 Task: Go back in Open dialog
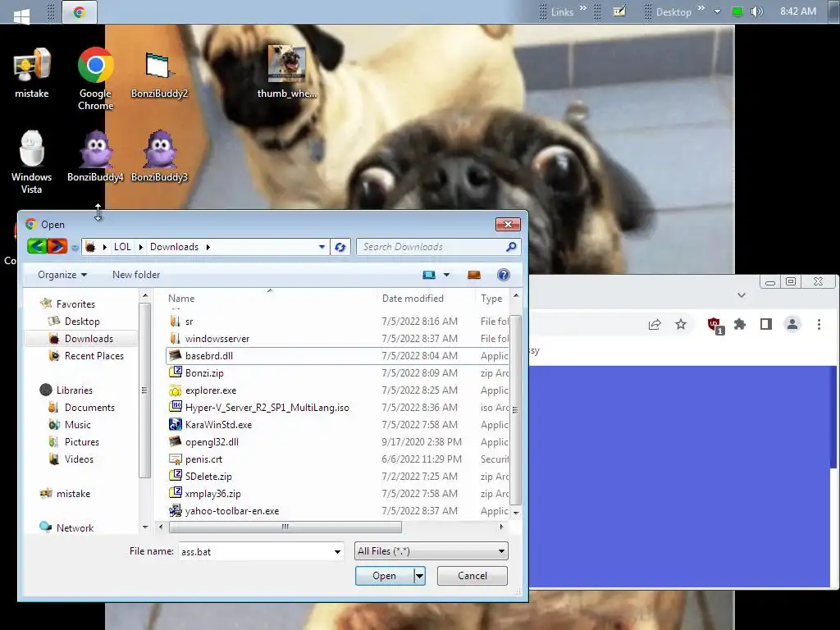[36, 246]
